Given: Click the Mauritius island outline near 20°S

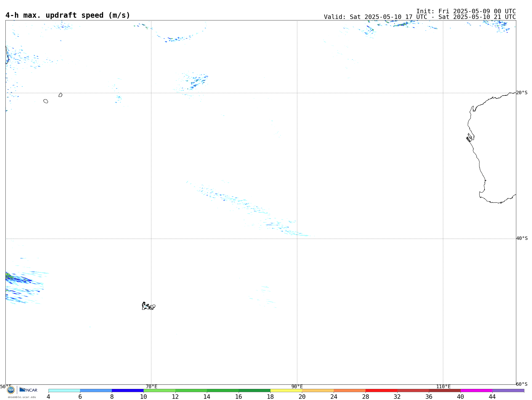Looking at the screenshot, I should 60,95.
